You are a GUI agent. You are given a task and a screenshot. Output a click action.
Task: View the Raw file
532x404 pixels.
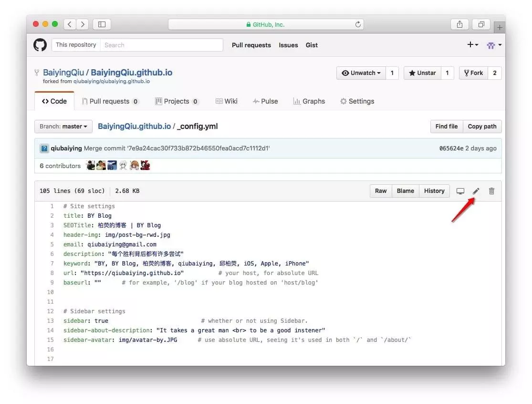[381, 191]
